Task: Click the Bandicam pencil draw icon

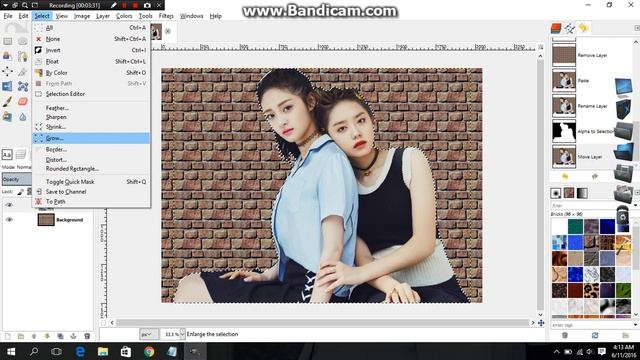Action: (114, 5)
